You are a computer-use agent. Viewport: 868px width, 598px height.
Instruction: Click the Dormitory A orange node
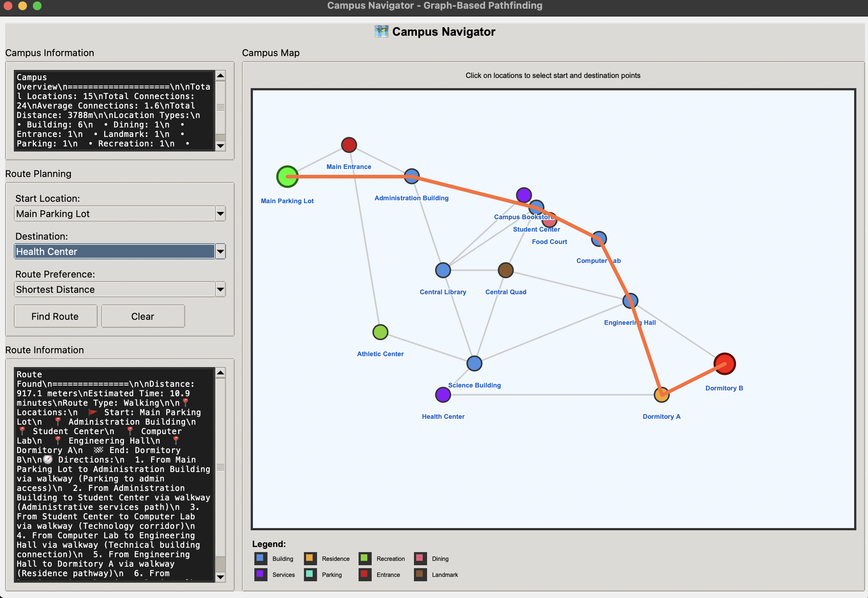click(661, 395)
